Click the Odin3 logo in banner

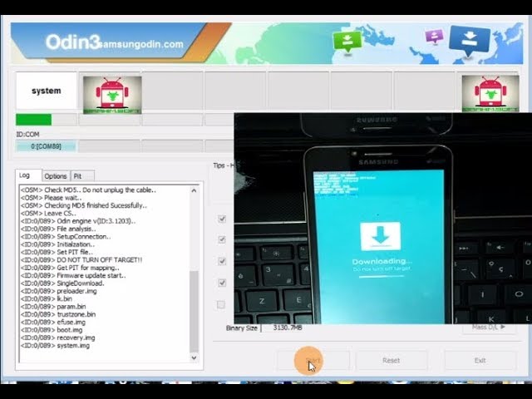pos(72,42)
